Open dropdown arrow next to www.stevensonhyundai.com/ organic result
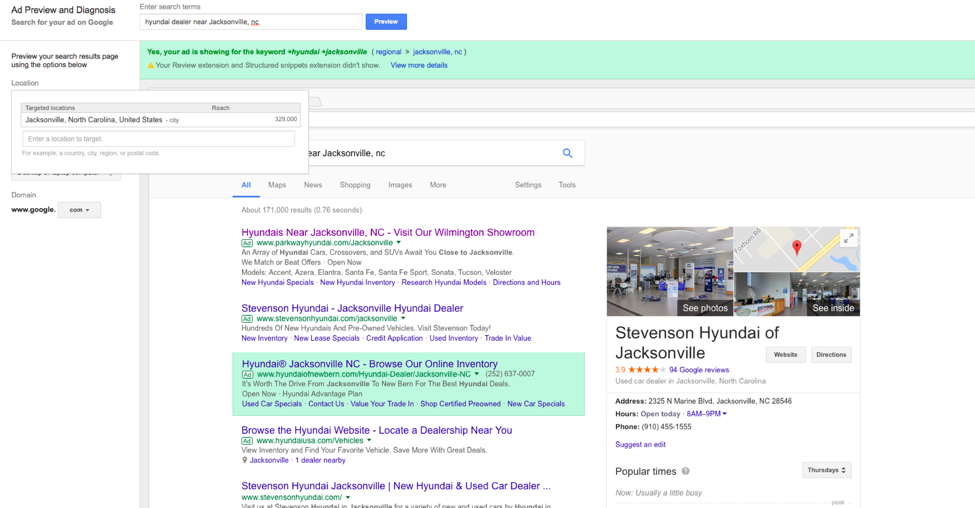975x508 pixels. 348,497
